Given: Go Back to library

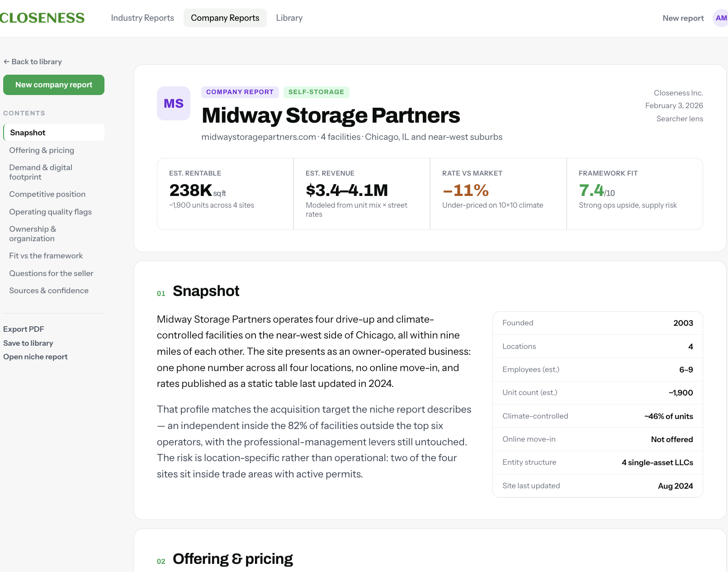Looking at the screenshot, I should click(33, 62).
